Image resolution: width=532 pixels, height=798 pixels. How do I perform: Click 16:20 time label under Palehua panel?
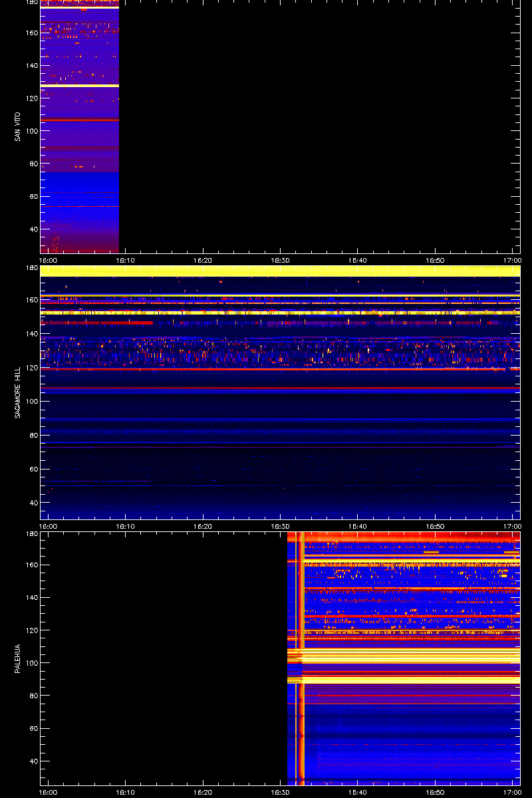(x=203, y=793)
